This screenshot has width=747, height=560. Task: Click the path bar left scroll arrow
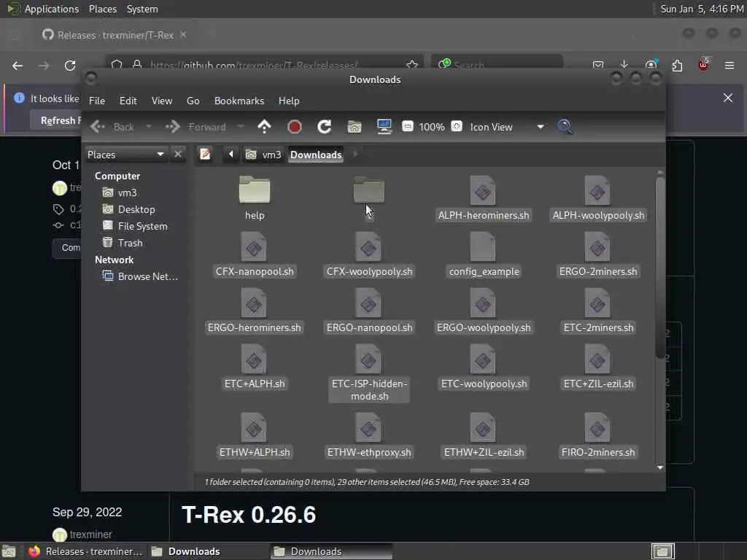(231, 154)
